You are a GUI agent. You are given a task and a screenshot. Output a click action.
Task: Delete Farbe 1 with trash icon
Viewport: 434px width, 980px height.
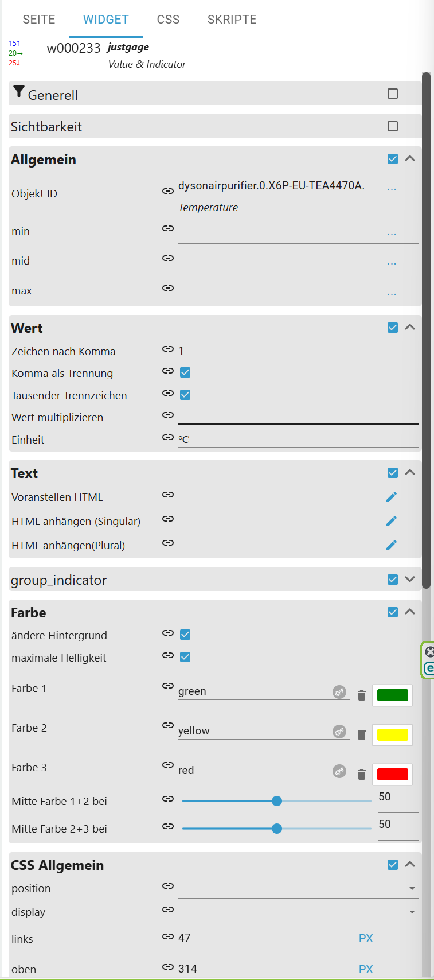pos(362,695)
